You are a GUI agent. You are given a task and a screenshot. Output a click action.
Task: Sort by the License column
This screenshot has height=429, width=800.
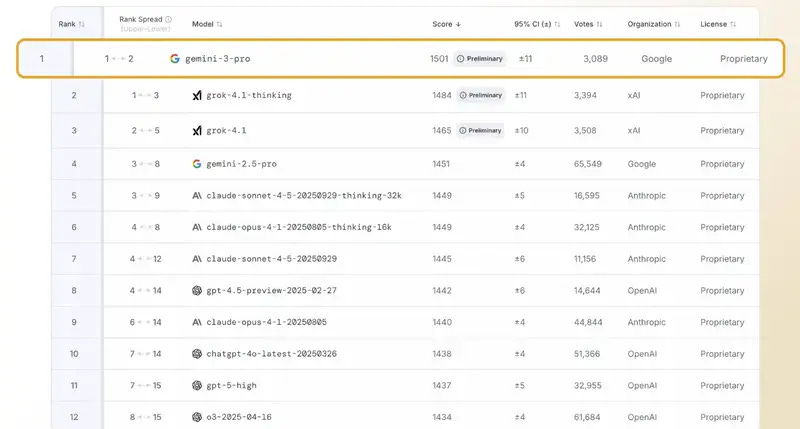[733, 24]
